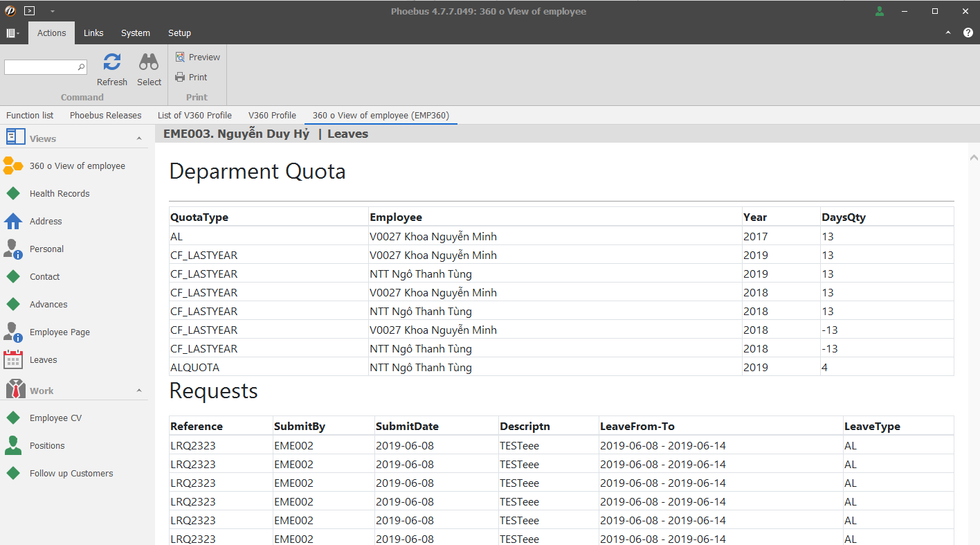Open Personal person-info icon in sidebar
The width and height of the screenshot is (980, 545).
(13, 249)
